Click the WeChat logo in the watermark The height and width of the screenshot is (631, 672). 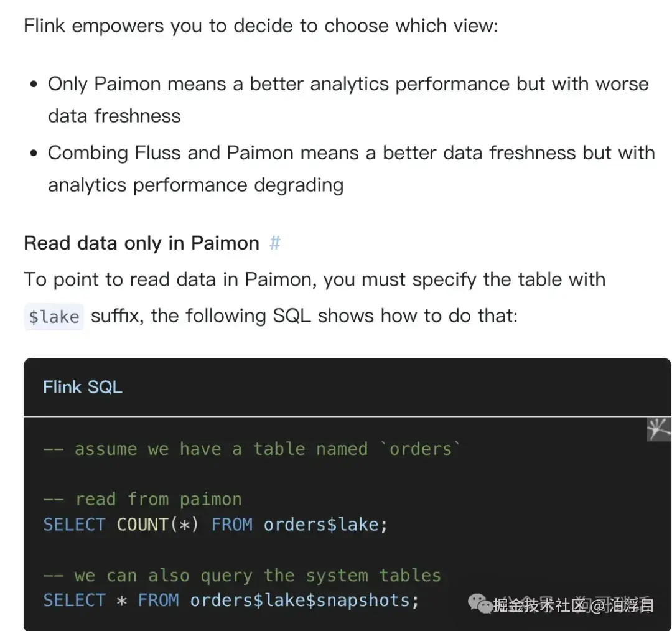tap(480, 604)
